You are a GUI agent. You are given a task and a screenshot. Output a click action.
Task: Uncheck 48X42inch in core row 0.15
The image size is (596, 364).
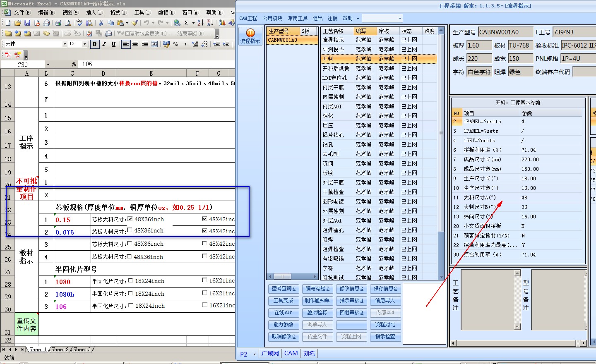click(x=204, y=218)
